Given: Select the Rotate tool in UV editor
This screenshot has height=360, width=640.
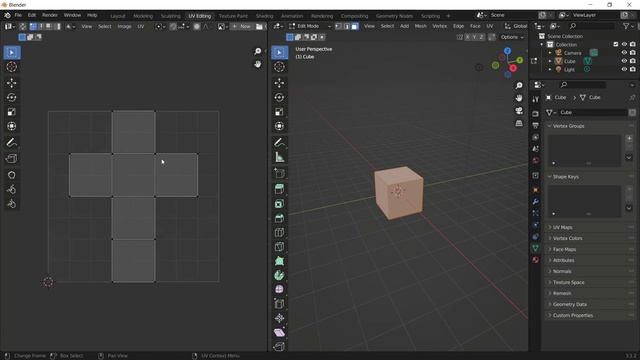Looking at the screenshot, I should coord(11,97).
